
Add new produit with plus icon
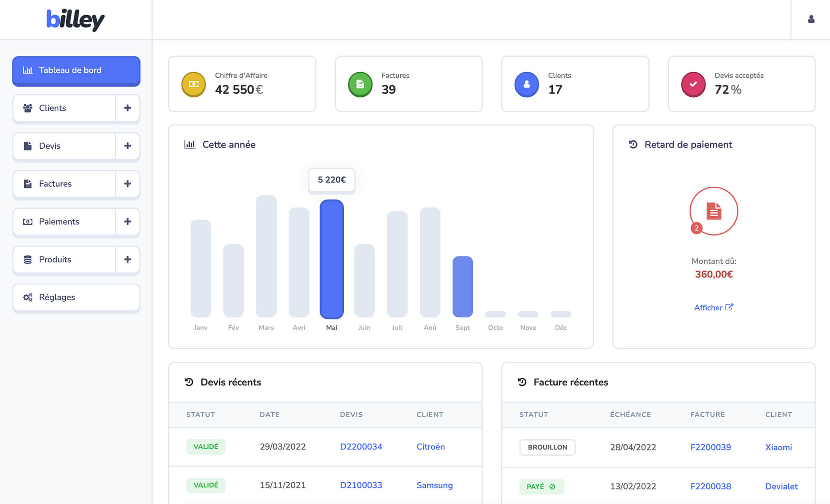coord(128,259)
